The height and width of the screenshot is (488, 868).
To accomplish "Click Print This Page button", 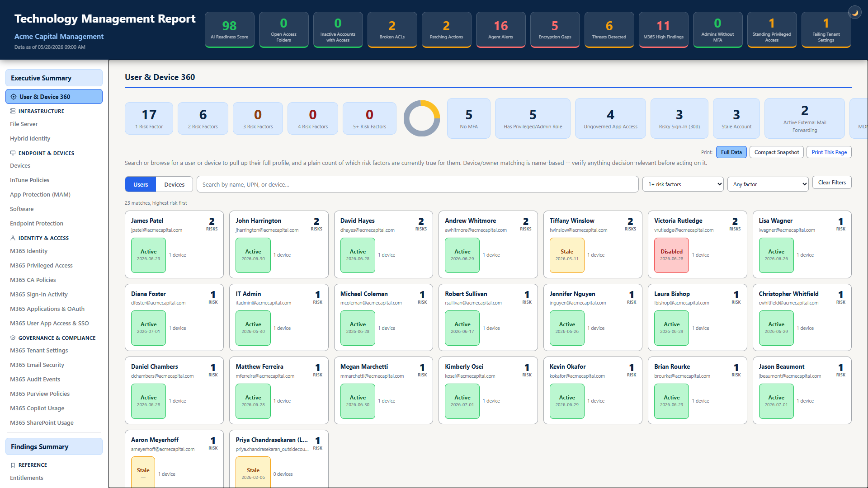I will tap(829, 152).
